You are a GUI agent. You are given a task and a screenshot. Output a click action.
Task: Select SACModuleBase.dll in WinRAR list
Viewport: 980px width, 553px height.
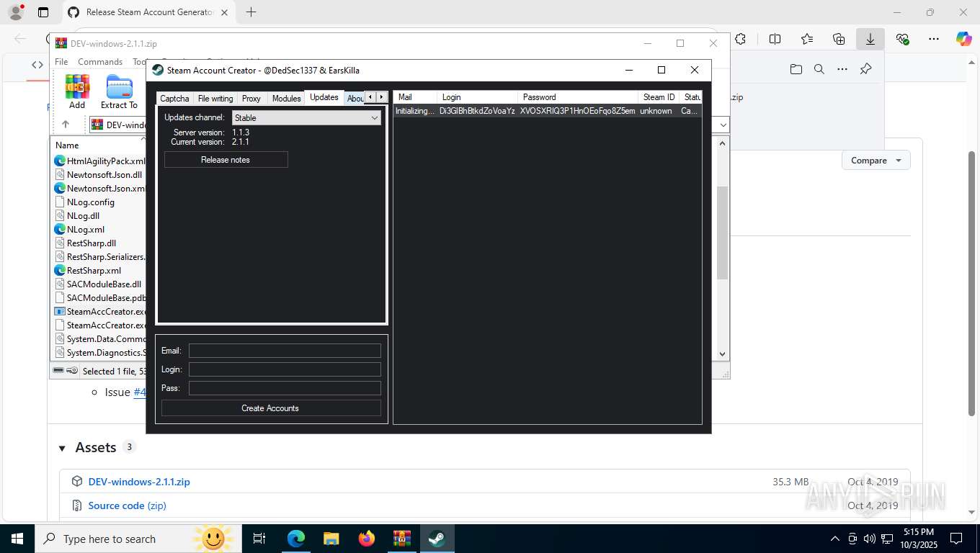pyautogui.click(x=99, y=284)
